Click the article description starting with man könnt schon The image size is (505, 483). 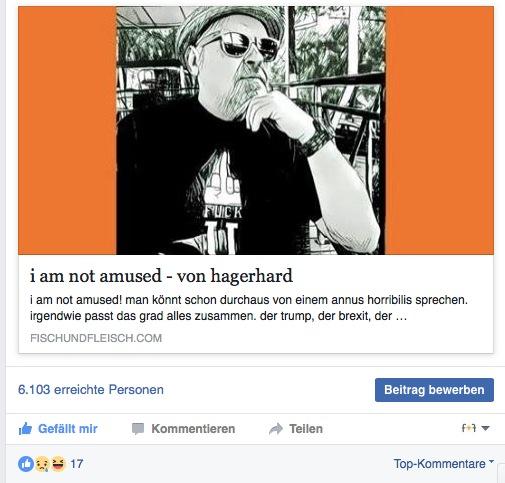(x=249, y=308)
